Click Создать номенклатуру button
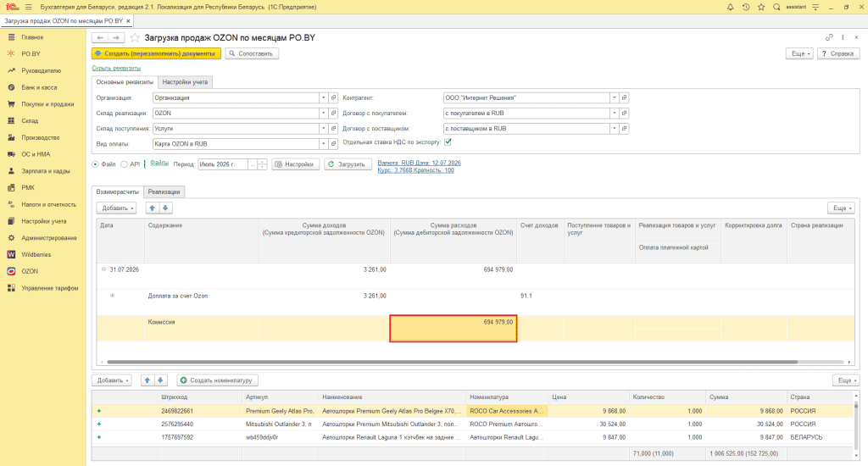Image resolution: width=868 pixels, height=466 pixels. [x=217, y=380]
